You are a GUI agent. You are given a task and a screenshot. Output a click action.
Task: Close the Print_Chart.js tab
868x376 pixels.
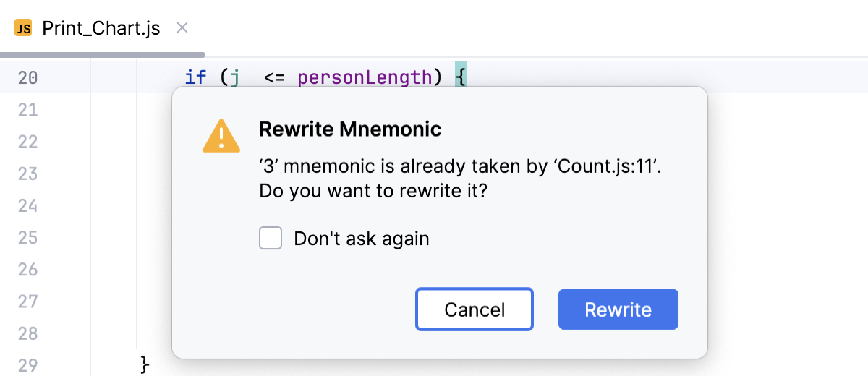183,28
